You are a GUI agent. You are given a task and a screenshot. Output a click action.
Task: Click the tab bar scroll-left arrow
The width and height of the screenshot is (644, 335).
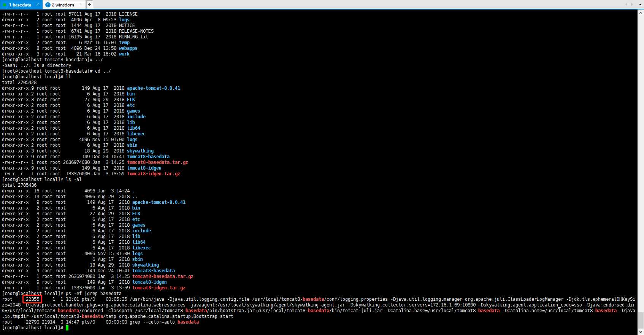(627, 5)
